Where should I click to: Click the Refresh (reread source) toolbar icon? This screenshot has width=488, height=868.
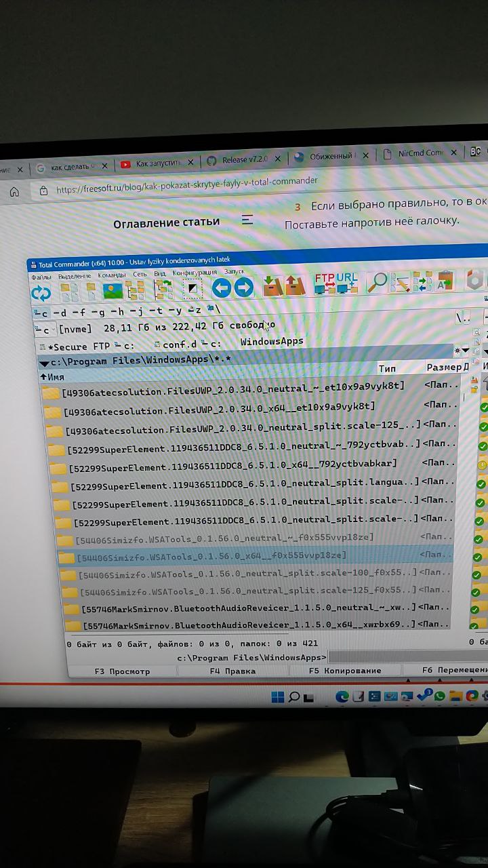[41, 293]
